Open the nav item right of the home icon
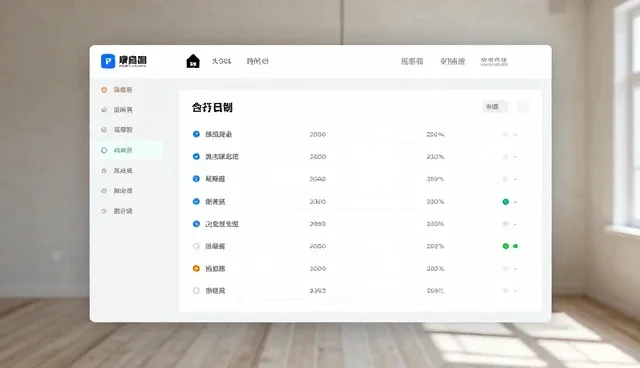 click(x=221, y=61)
